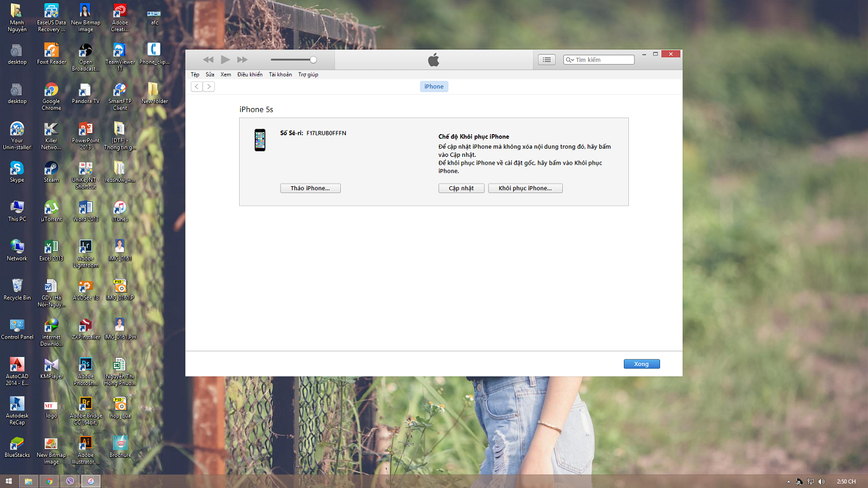Screen dimensions: 868x488
Task: Select the Adobe Creative Cloud desktop icon
Action: coord(120,18)
